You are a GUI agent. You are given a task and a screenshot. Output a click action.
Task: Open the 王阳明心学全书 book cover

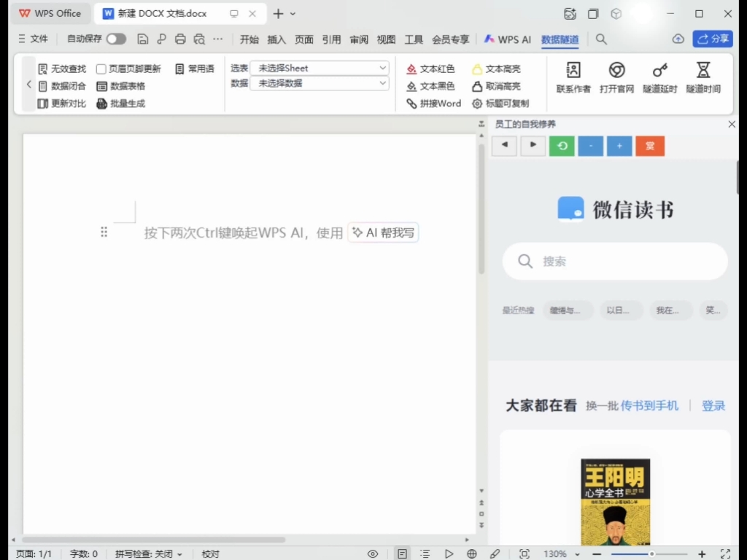coord(615,502)
